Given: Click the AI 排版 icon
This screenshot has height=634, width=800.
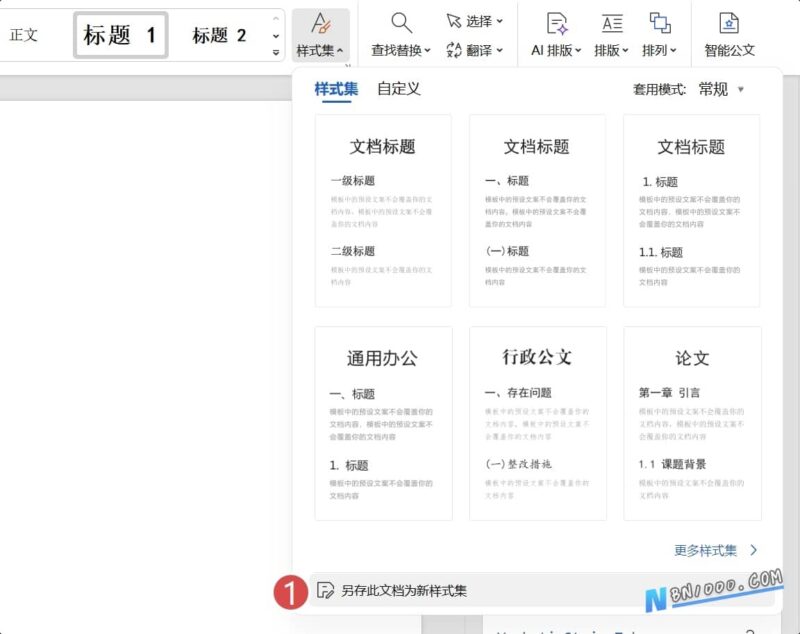Looking at the screenshot, I should 556,23.
